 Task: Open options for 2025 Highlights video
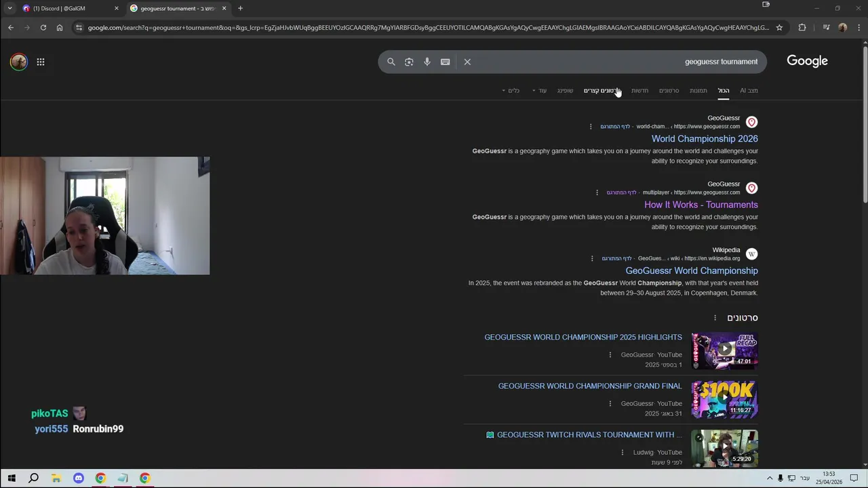coord(610,354)
